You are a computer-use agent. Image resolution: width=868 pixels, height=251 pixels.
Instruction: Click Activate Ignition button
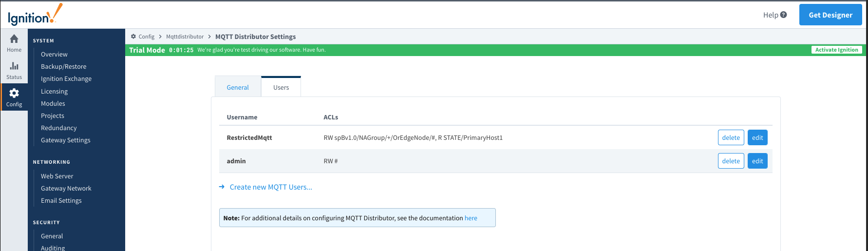[x=837, y=50]
